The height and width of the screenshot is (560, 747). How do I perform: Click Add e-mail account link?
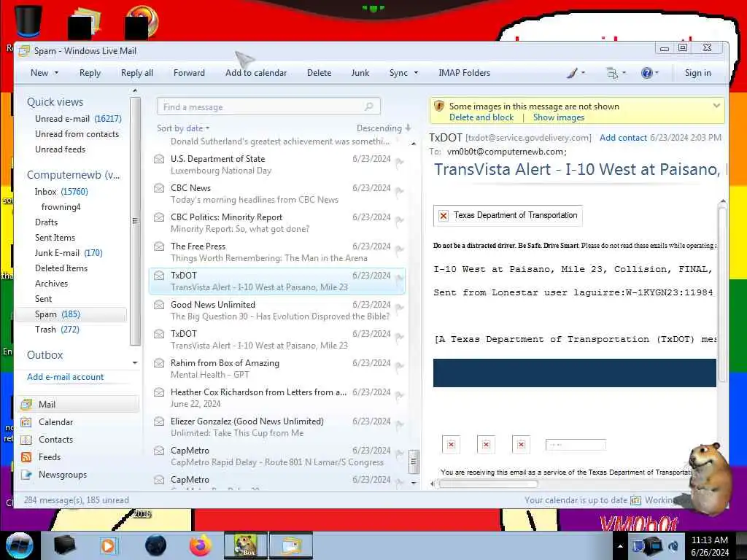[65, 377]
